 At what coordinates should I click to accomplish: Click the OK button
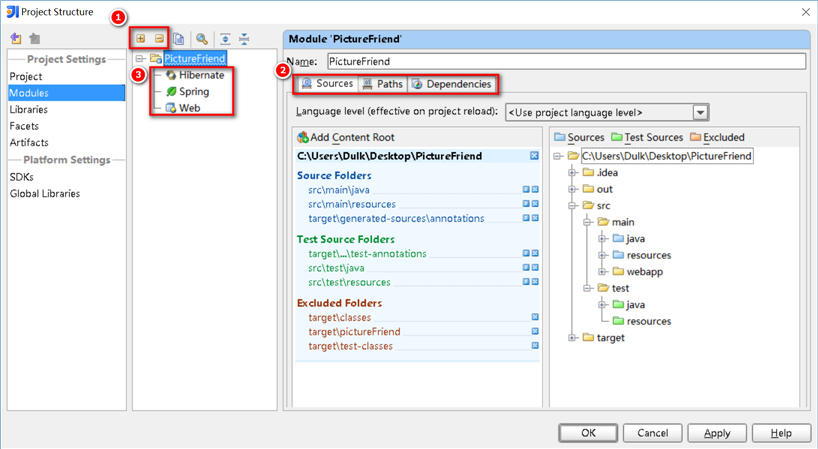[x=588, y=433]
